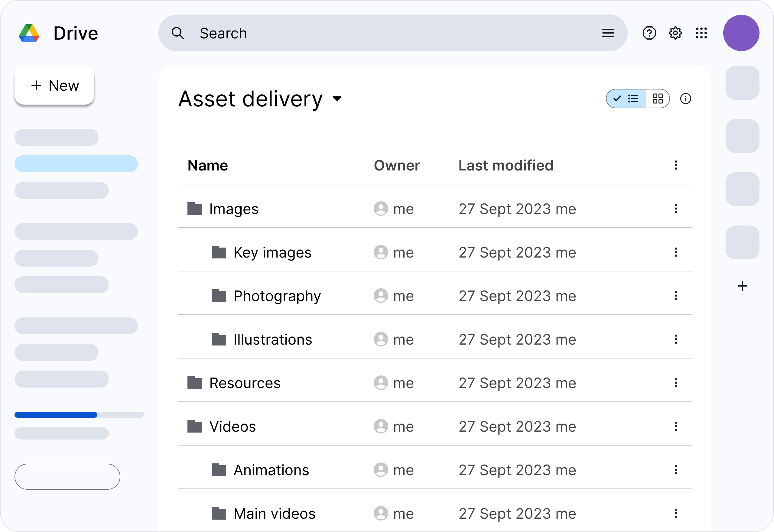Open the Asset delivery folder dropdown
The width and height of the screenshot is (774, 532).
[x=337, y=99]
